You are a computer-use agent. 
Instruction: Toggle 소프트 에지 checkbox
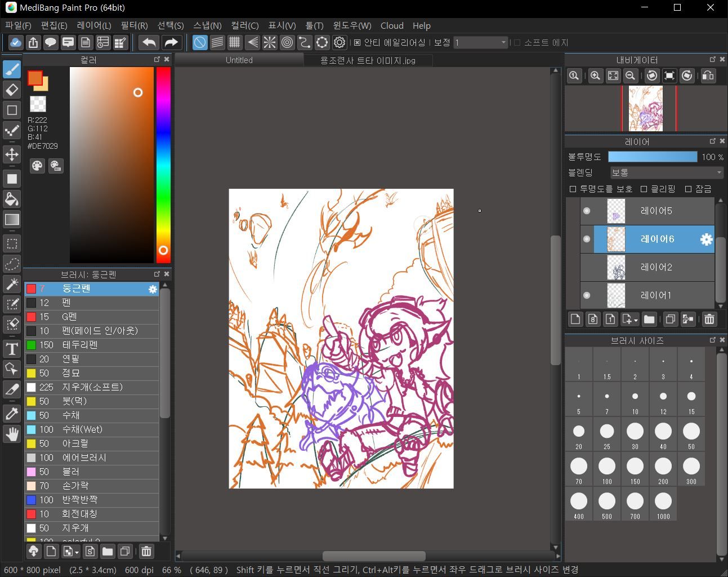tap(517, 42)
